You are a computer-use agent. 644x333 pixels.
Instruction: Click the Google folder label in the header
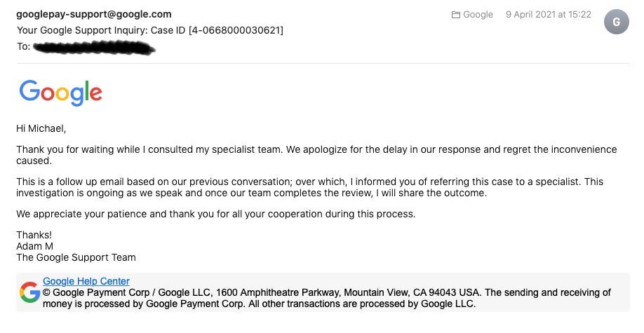point(478,15)
